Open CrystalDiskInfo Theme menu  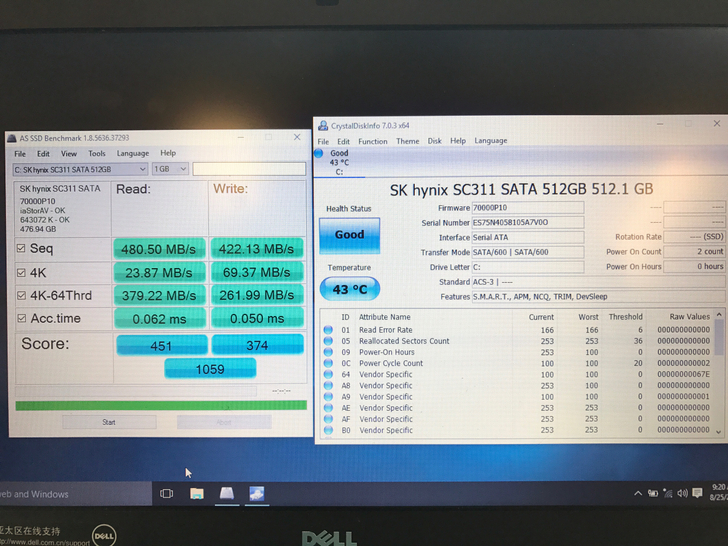pyautogui.click(x=408, y=141)
